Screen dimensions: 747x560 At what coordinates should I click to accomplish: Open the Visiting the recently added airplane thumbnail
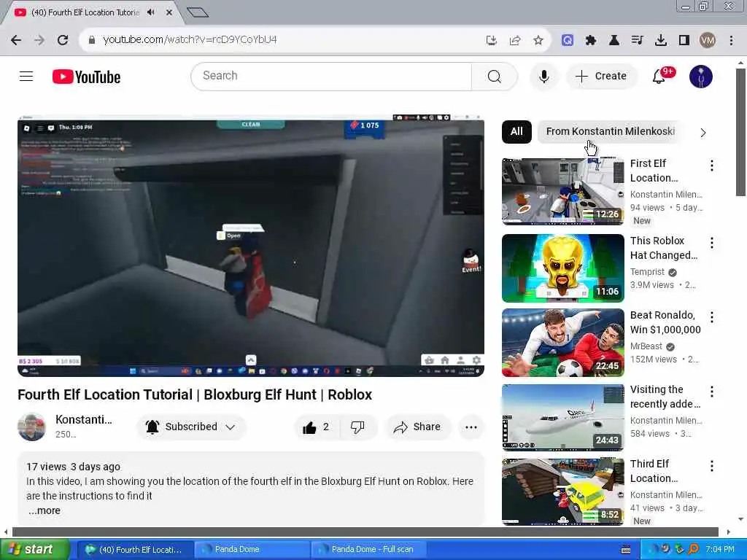pyautogui.click(x=562, y=417)
